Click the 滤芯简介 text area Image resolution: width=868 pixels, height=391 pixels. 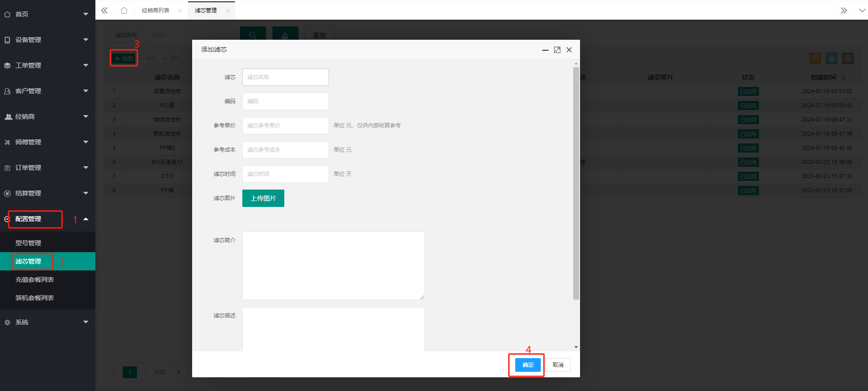point(334,266)
